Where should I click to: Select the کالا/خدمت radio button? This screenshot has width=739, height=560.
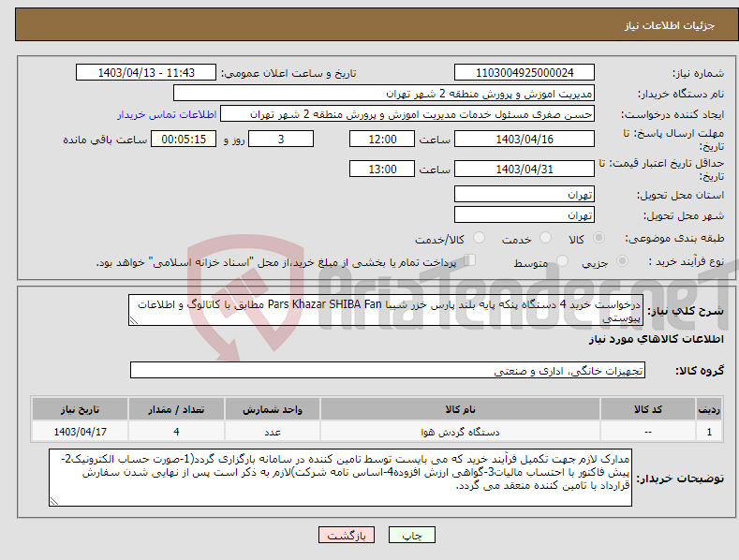(x=479, y=238)
